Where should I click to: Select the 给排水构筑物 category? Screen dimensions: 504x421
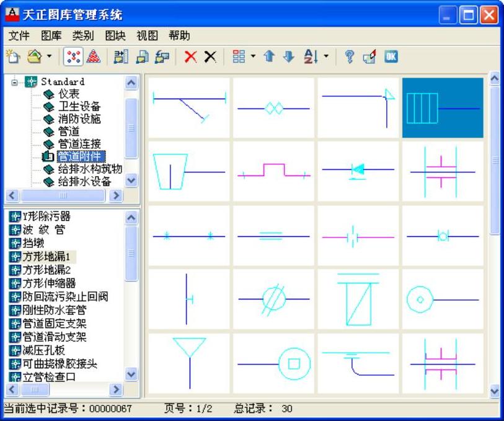(x=90, y=169)
